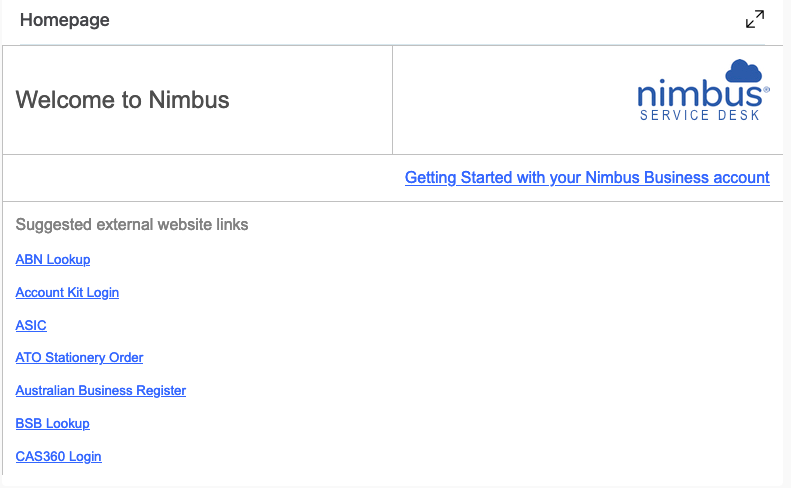
Task: Click the blue 'nimbus' wordmark
Action: 698,95
